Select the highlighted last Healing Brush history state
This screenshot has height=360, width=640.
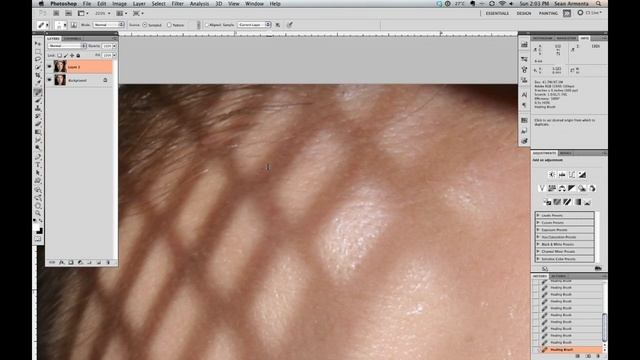click(570, 350)
